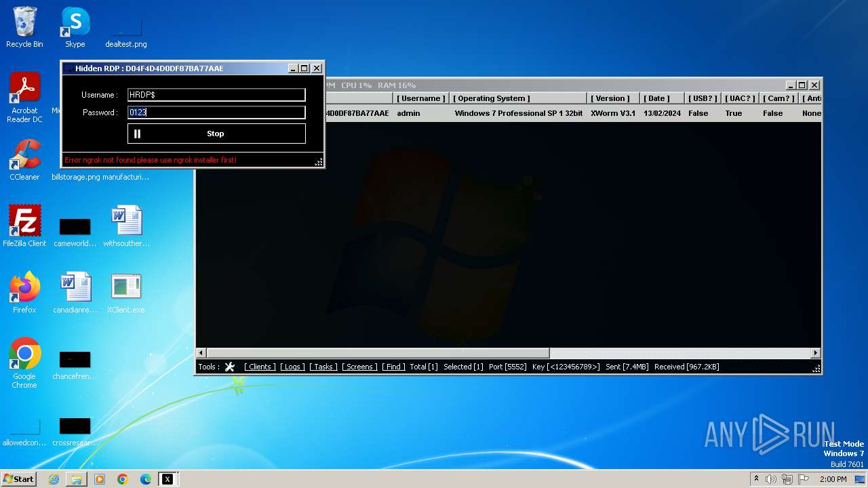The height and width of the screenshot is (488, 868).
Task: Click left arrow of XWorm horizontal scrollbar
Action: coord(201,353)
